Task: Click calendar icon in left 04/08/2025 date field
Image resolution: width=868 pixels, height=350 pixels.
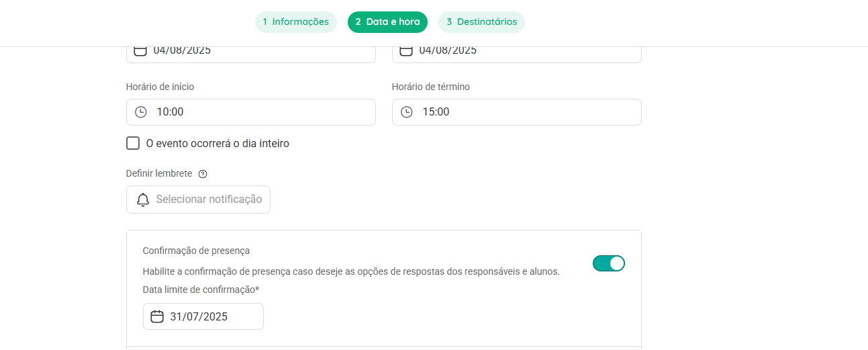Action: pyautogui.click(x=140, y=50)
